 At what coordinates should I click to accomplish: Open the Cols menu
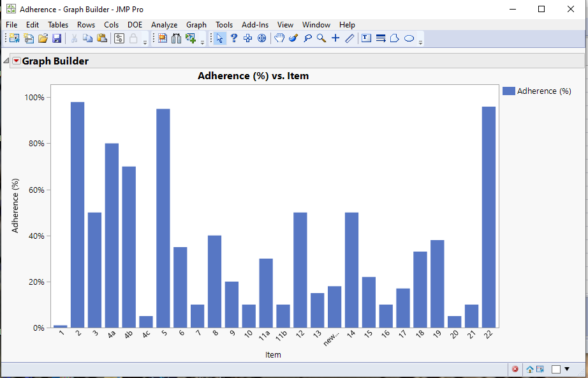(112, 25)
